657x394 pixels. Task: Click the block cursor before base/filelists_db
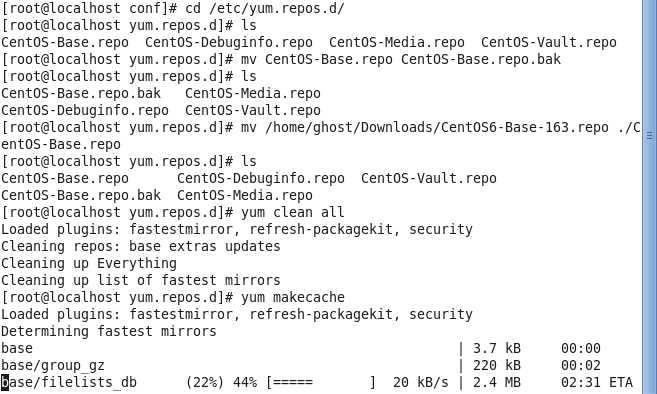[x=5, y=382]
